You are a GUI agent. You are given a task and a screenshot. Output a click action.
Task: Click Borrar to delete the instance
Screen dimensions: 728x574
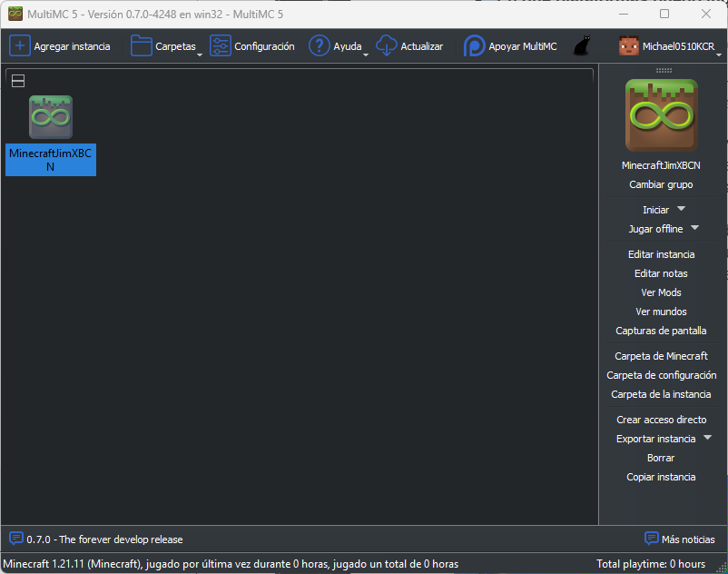[x=661, y=458]
